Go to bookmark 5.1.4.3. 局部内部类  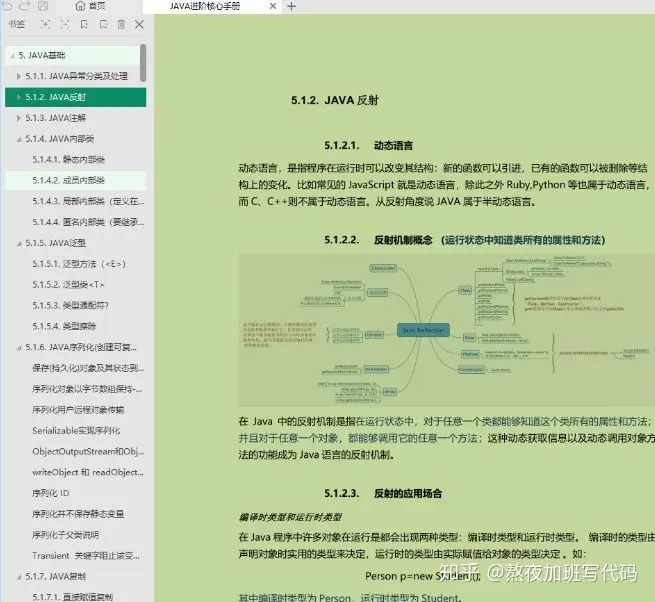pyautogui.click(x=88, y=201)
